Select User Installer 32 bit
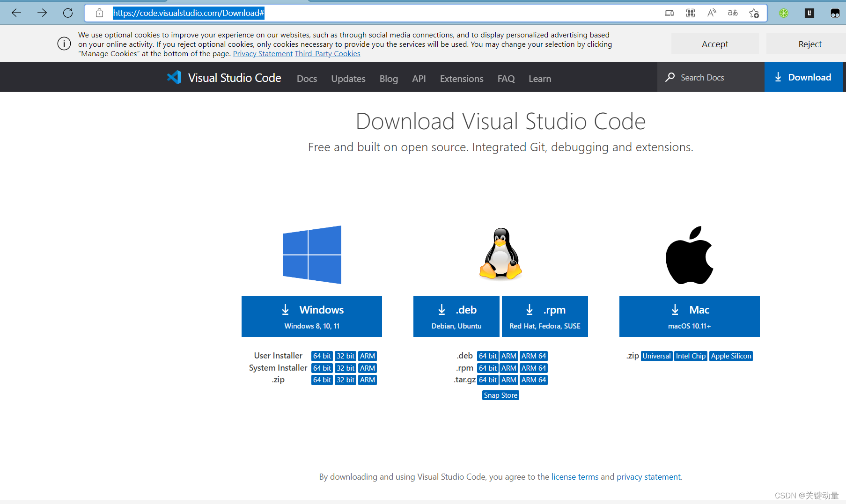Image resolution: width=846 pixels, height=504 pixels. pyautogui.click(x=346, y=356)
